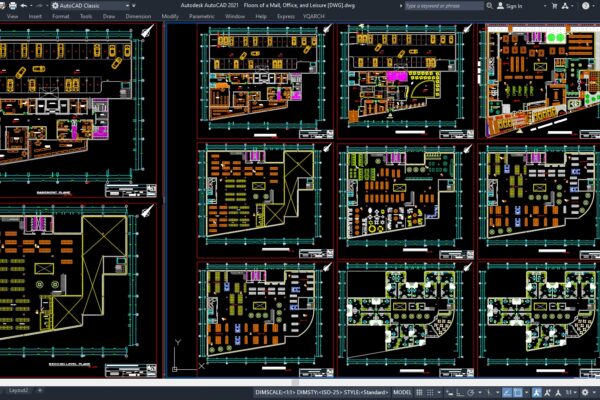Open the Window menu
The height and width of the screenshot is (400, 600).
click(x=235, y=16)
